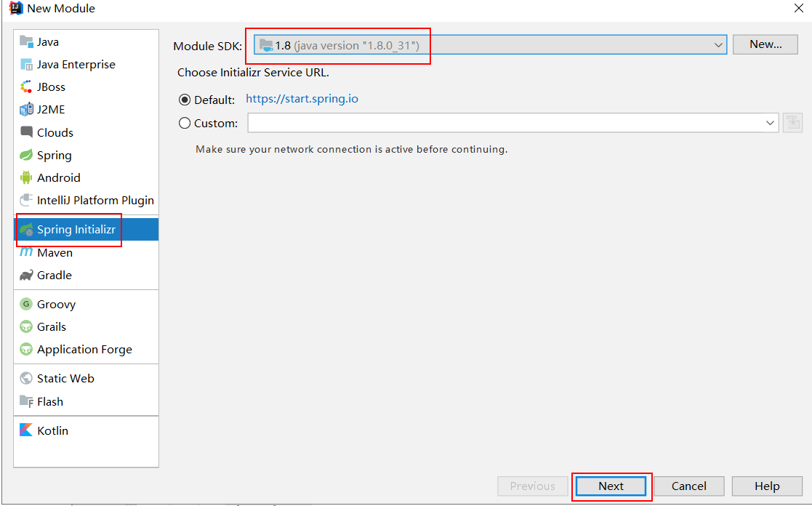Click the IntelliJ IDEA title bar icon
812x506 pixels.
click(16, 8)
